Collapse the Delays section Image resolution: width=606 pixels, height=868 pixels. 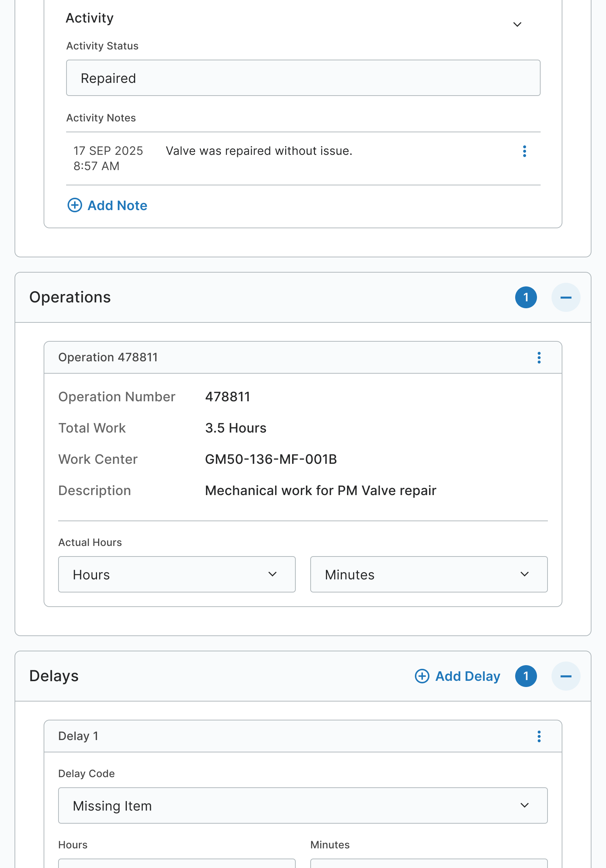[x=566, y=676]
